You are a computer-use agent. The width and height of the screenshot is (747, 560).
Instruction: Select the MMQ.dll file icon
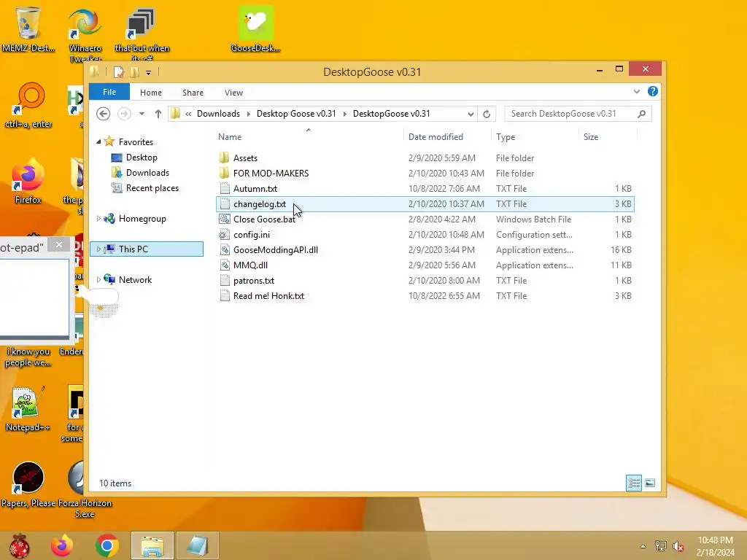click(225, 265)
